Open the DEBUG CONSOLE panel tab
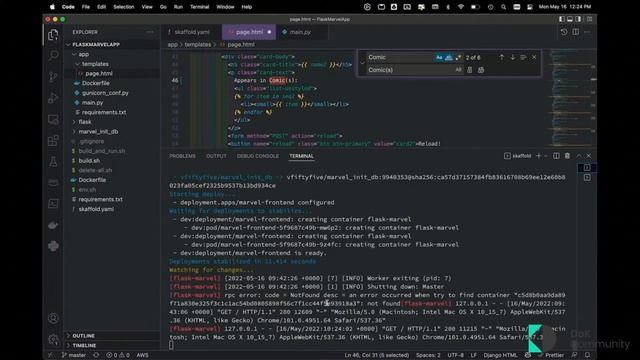The height and width of the screenshot is (360, 640). 258,156
